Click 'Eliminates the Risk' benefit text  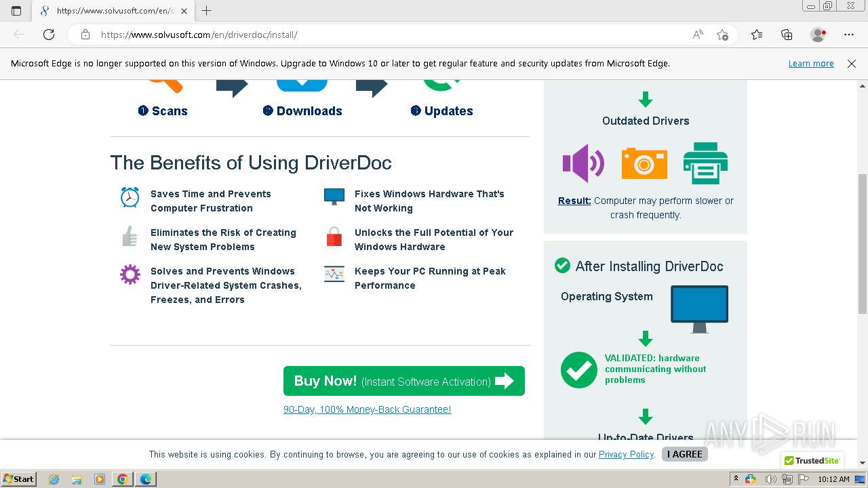click(223, 239)
